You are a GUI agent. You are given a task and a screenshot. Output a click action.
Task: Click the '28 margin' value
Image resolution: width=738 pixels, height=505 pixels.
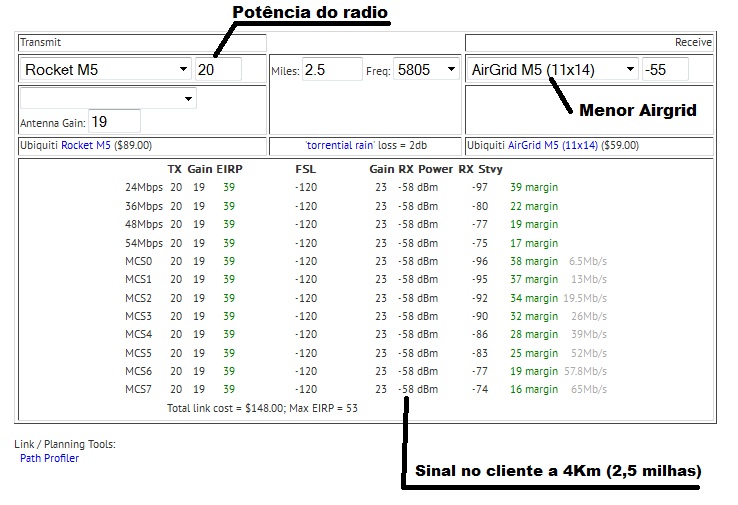534,334
